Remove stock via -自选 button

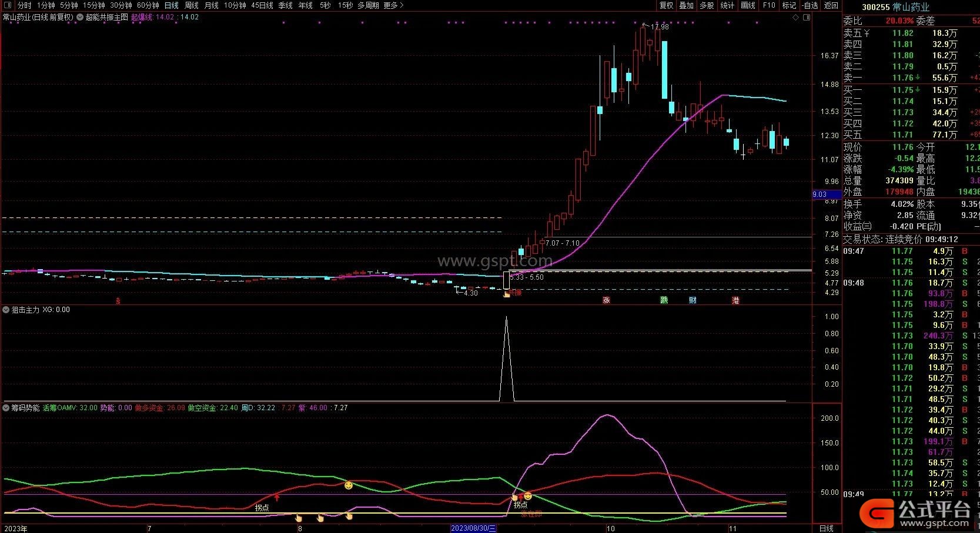click(810, 5)
